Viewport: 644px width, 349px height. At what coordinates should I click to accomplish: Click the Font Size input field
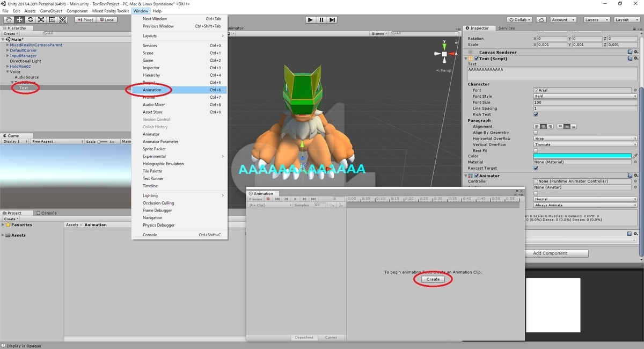click(x=585, y=102)
